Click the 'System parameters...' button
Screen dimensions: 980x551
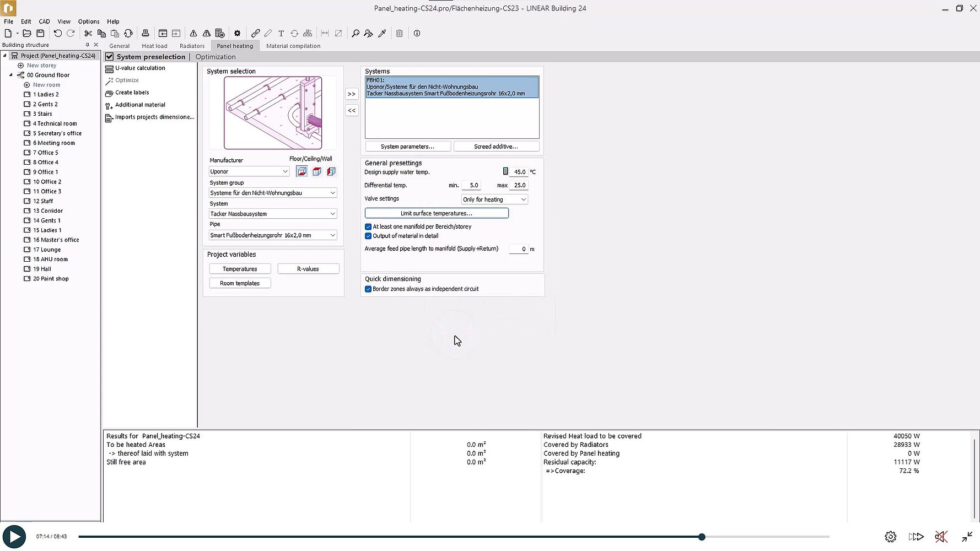point(408,147)
